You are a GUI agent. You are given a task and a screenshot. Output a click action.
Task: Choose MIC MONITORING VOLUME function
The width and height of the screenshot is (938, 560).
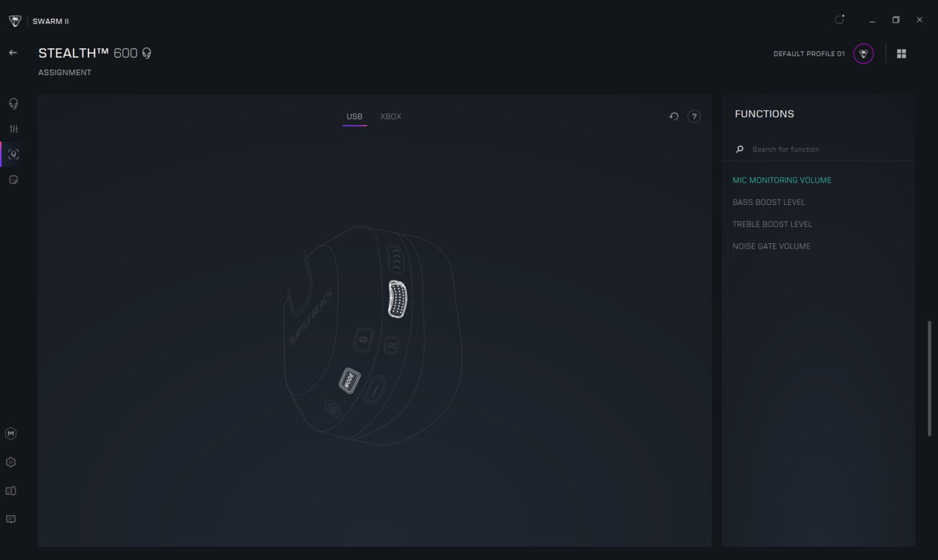[x=782, y=180]
